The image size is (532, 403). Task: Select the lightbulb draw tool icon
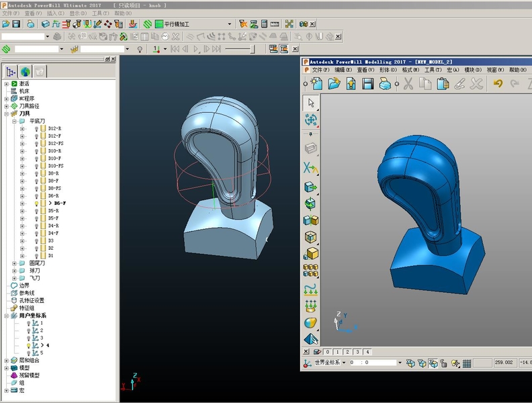140,49
